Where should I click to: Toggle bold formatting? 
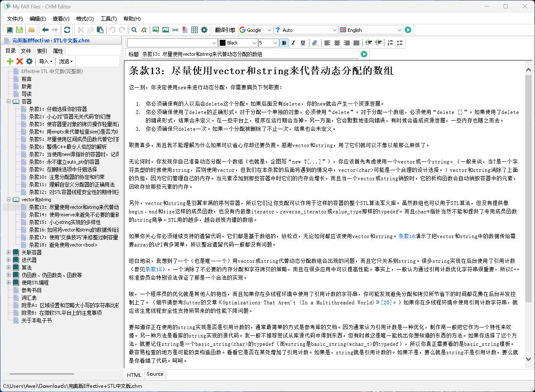[x=284, y=43]
